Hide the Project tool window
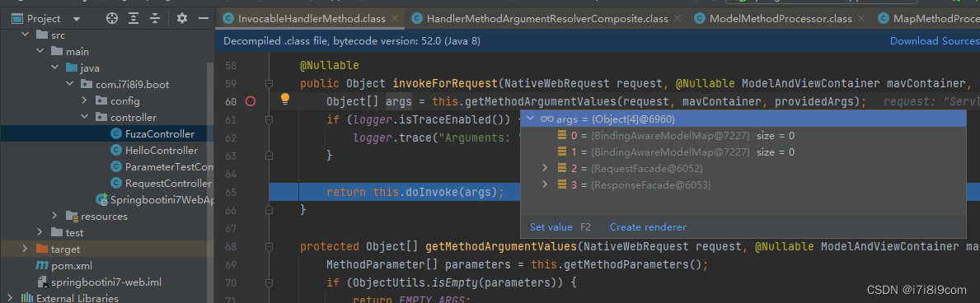Screen dimensions: 980x303 pos(203,19)
